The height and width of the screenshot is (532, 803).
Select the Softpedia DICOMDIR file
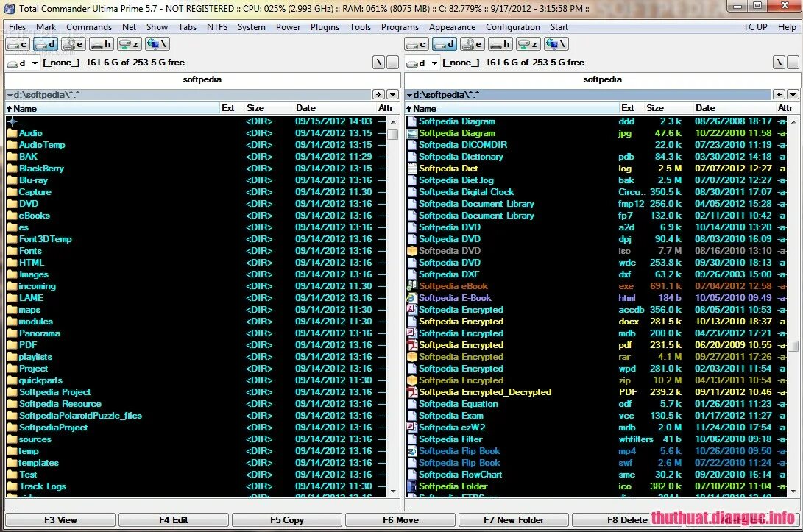tap(597, 145)
